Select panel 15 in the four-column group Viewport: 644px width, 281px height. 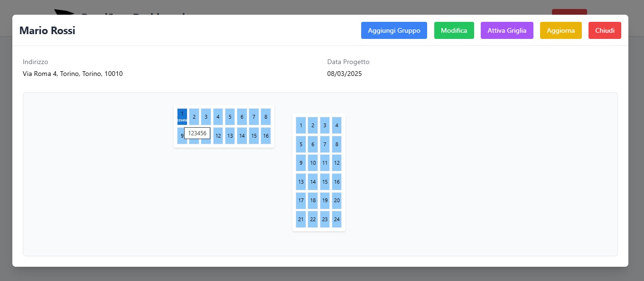click(325, 182)
